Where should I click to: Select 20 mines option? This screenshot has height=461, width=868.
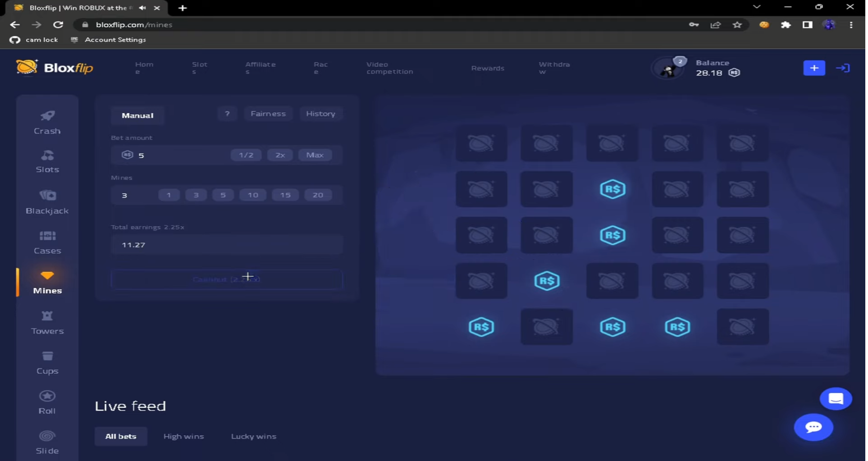318,195
